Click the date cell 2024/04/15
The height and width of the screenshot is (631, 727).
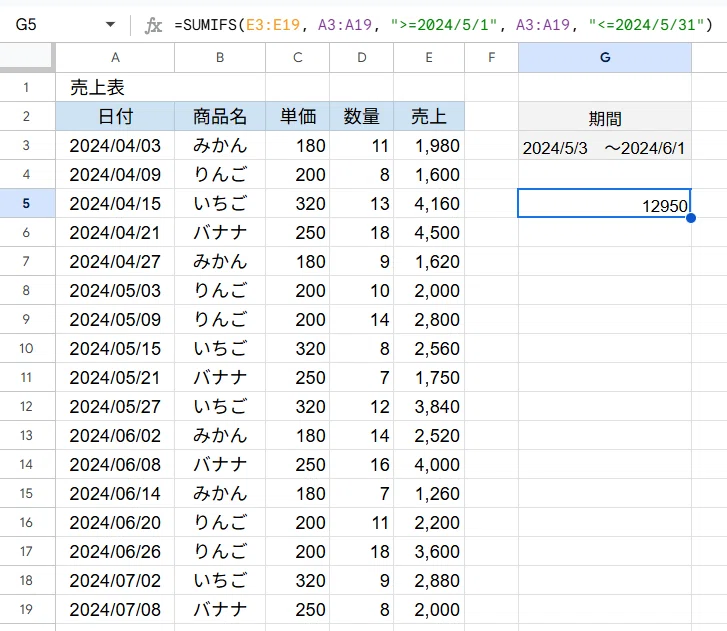pyautogui.click(x=115, y=203)
